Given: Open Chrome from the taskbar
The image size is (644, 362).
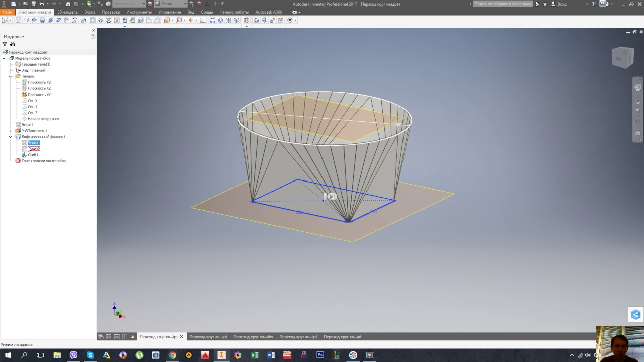Looking at the screenshot, I should [172, 355].
